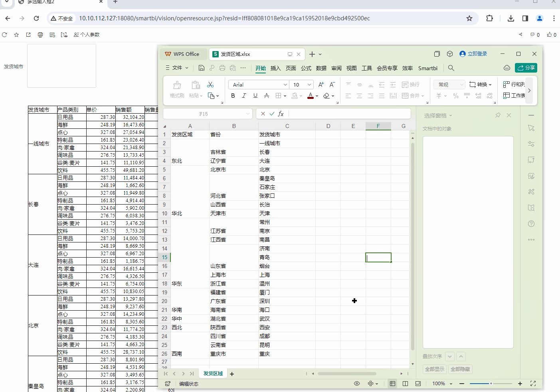
Task: Open the Name Box F15 dropdown
Action: pos(248,114)
